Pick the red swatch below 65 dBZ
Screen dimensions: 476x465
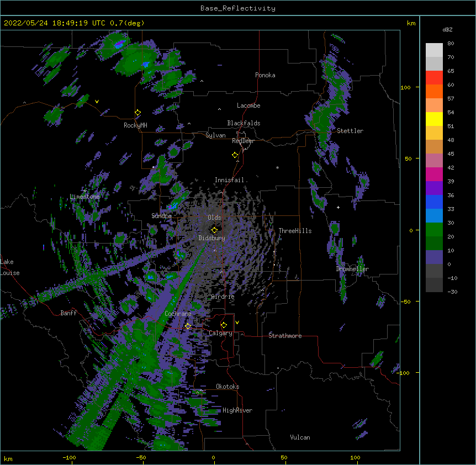point(434,78)
